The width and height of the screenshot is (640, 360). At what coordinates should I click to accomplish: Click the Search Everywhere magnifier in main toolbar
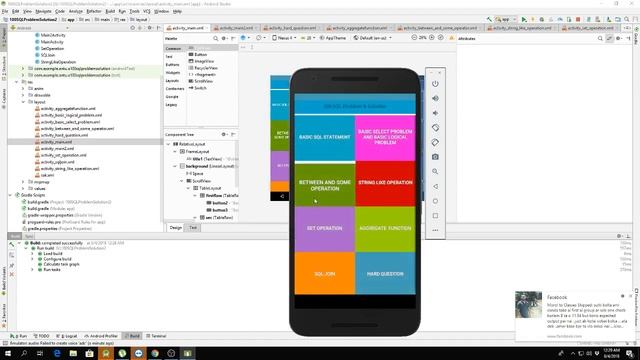627,19
